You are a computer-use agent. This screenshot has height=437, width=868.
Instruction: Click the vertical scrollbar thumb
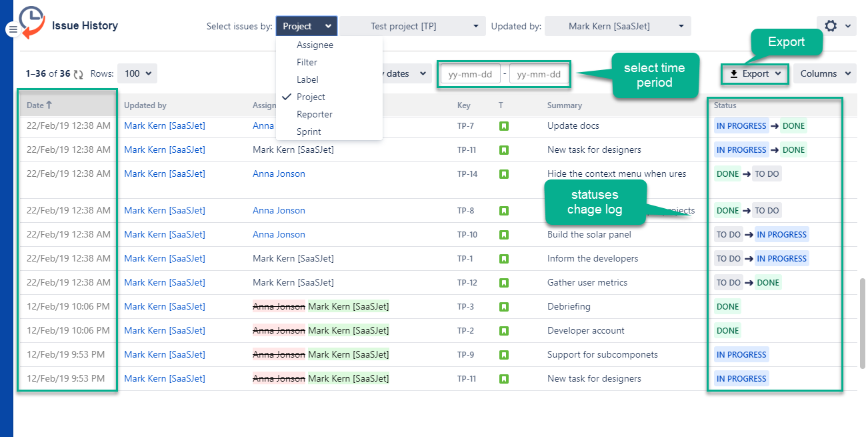click(x=863, y=324)
